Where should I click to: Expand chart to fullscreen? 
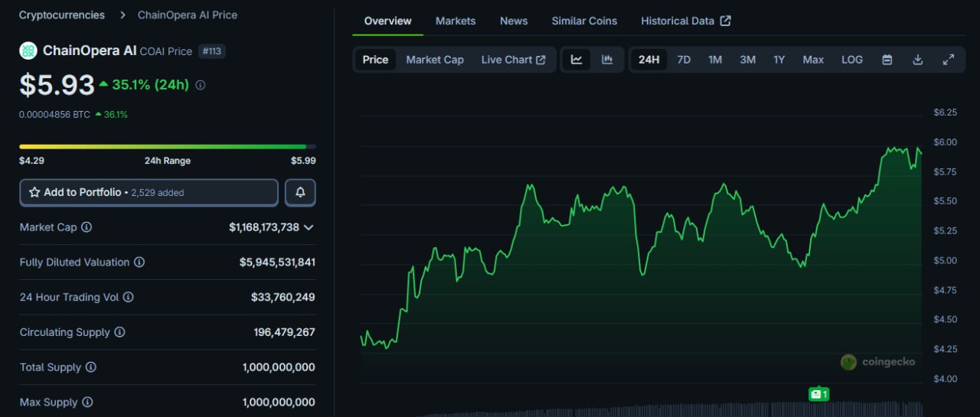(x=948, y=60)
